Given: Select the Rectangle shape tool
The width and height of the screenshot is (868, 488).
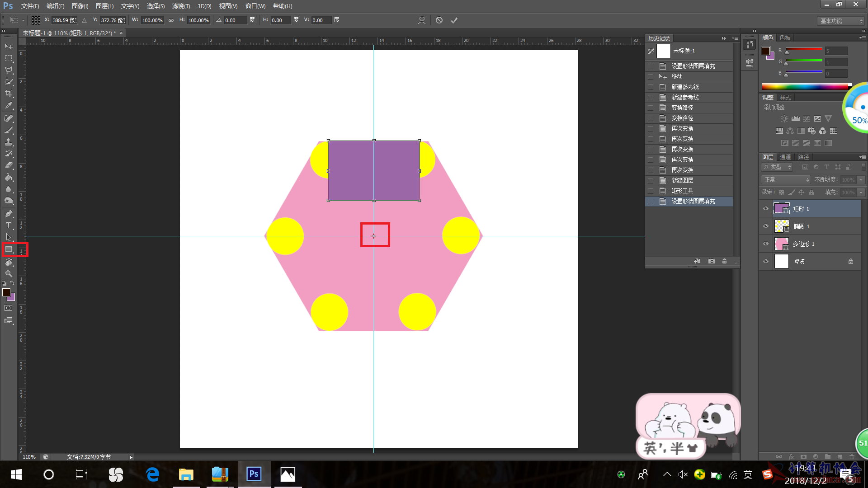Looking at the screenshot, I should point(9,249).
